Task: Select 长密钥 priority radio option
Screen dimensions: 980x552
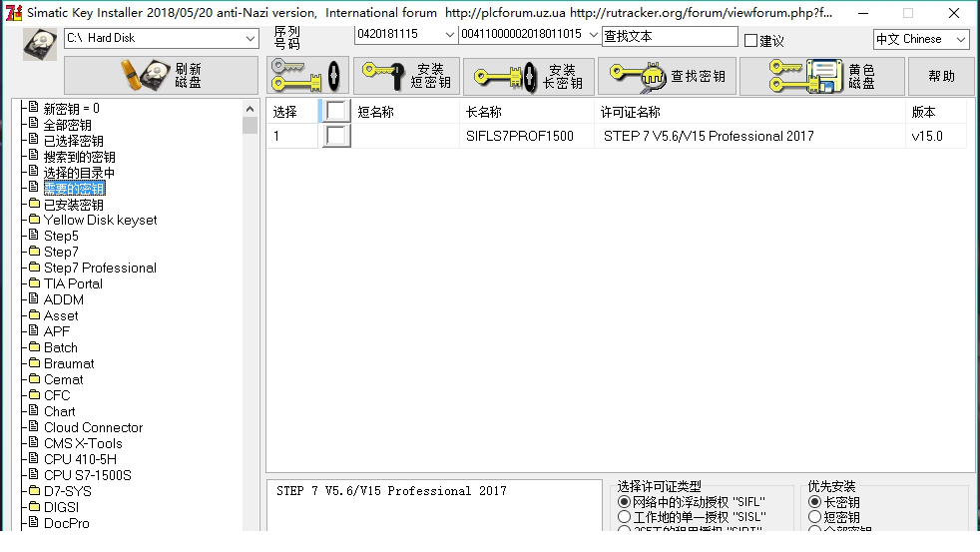Action: [814, 502]
